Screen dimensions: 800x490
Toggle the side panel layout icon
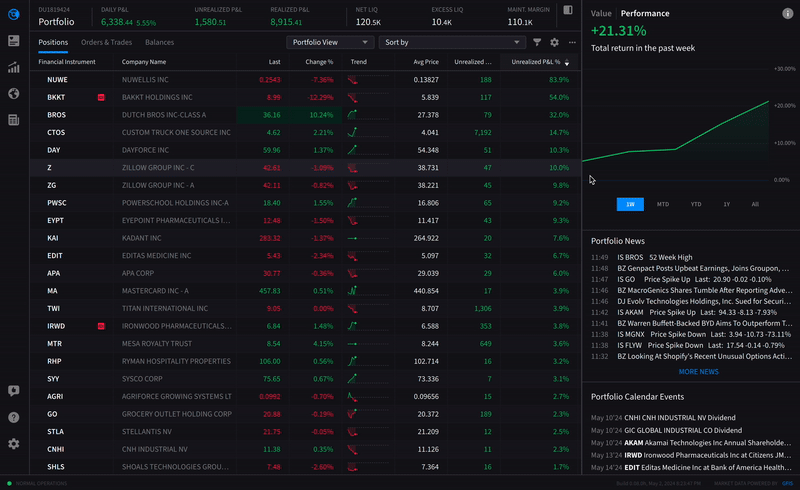click(568, 10)
